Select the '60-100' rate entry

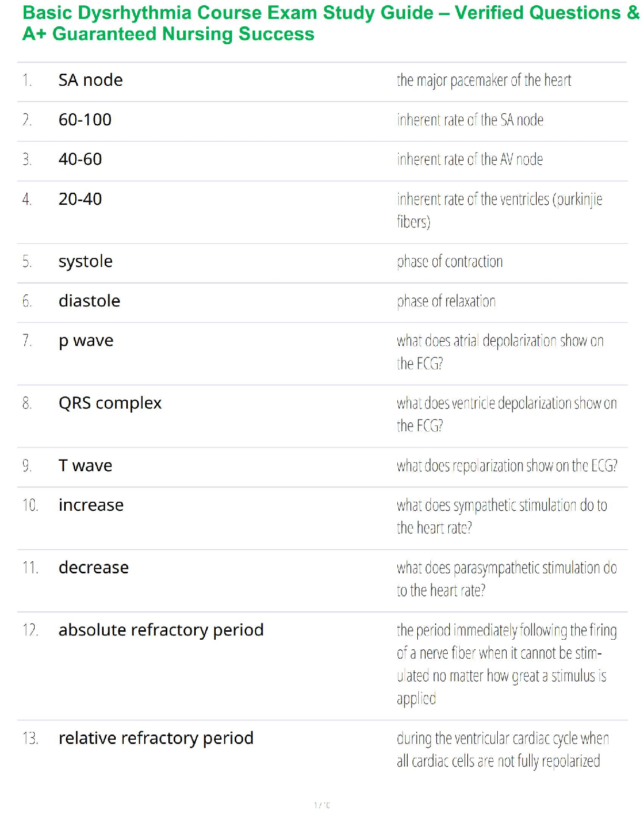(85, 120)
